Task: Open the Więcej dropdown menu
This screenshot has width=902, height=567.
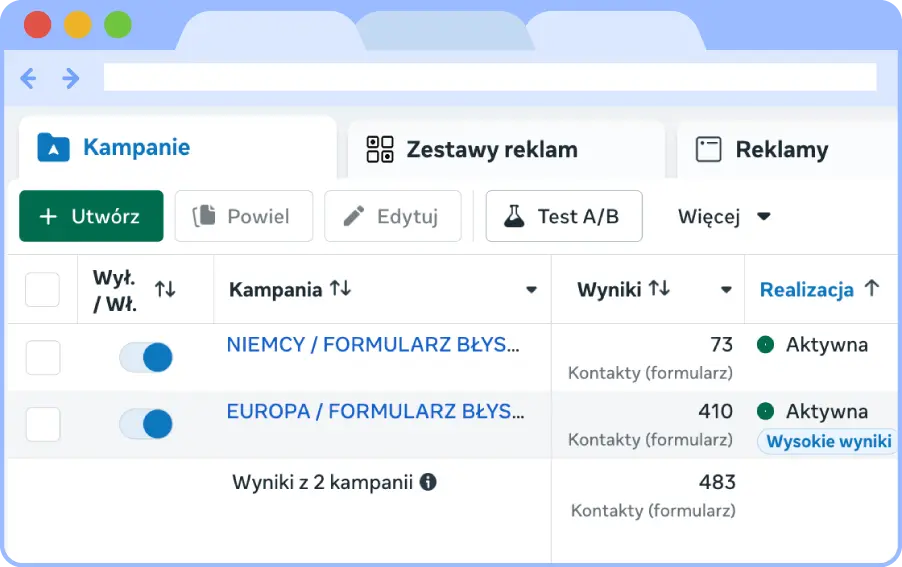Action: click(724, 216)
